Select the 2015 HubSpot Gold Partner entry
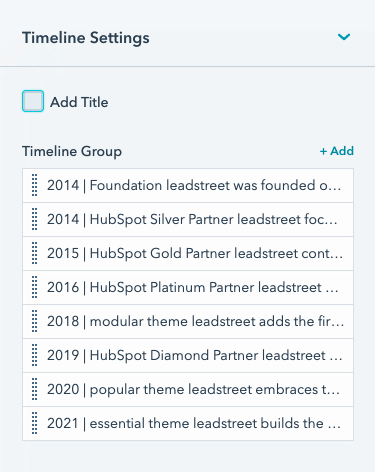 pos(188,253)
